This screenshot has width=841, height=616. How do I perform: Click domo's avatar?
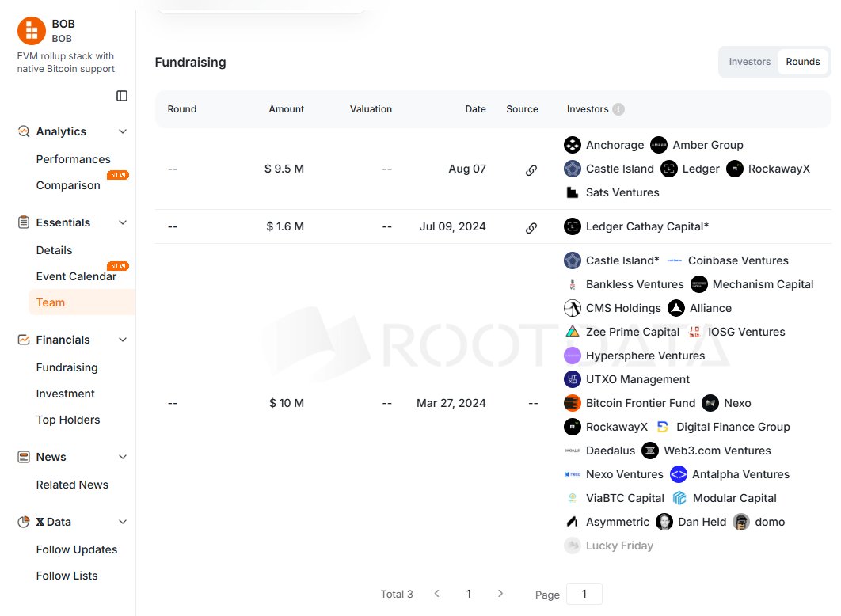coord(741,522)
